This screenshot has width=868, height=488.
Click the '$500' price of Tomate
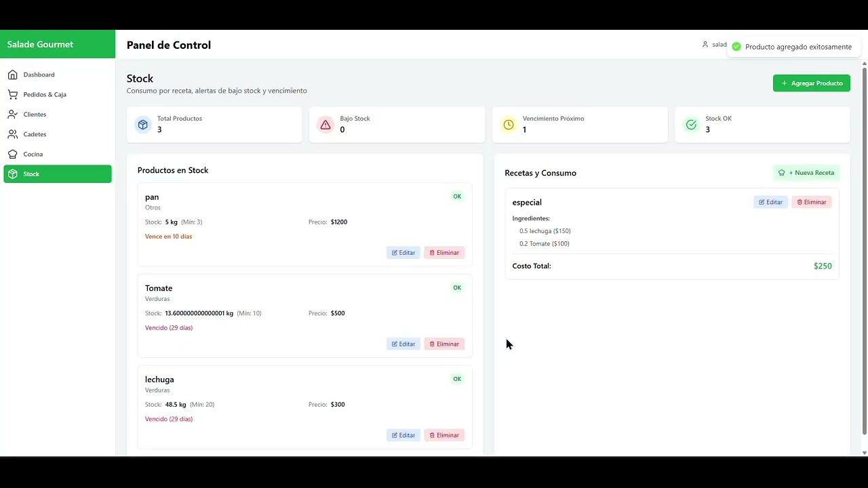pyautogui.click(x=338, y=313)
